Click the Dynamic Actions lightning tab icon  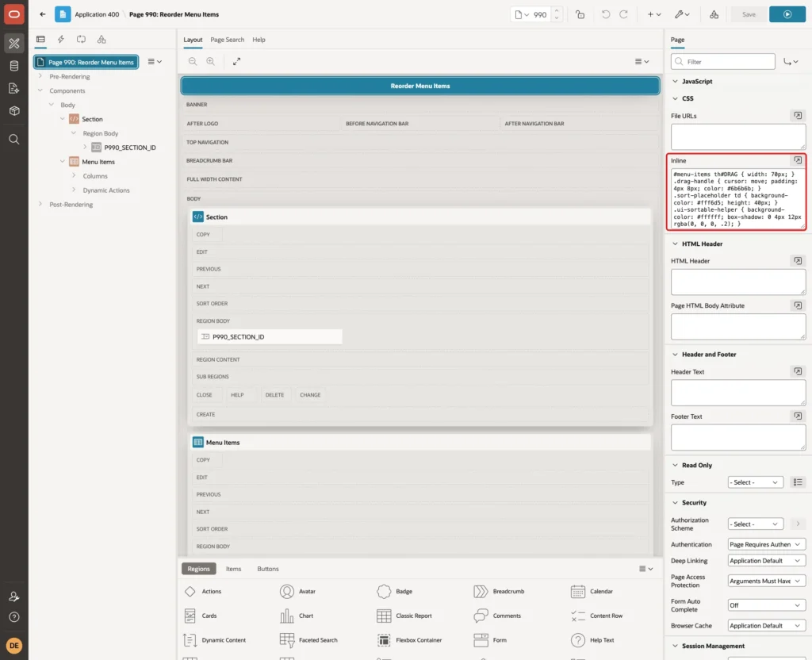60,40
